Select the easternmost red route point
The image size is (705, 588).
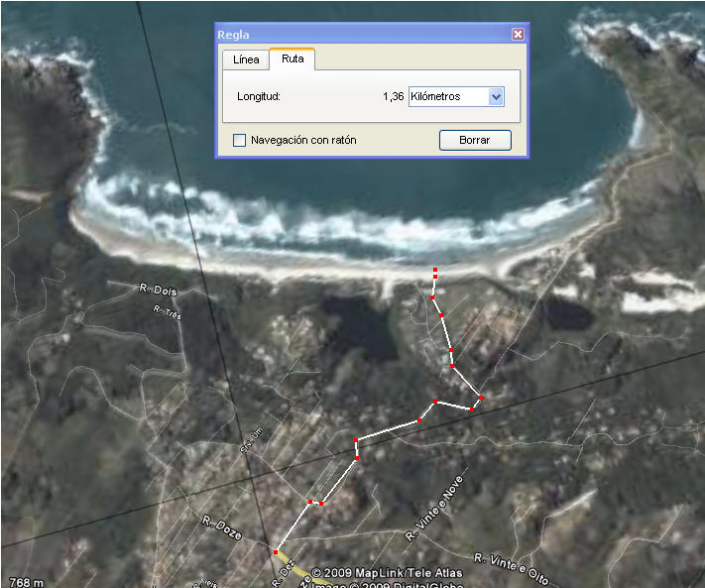click(x=480, y=398)
